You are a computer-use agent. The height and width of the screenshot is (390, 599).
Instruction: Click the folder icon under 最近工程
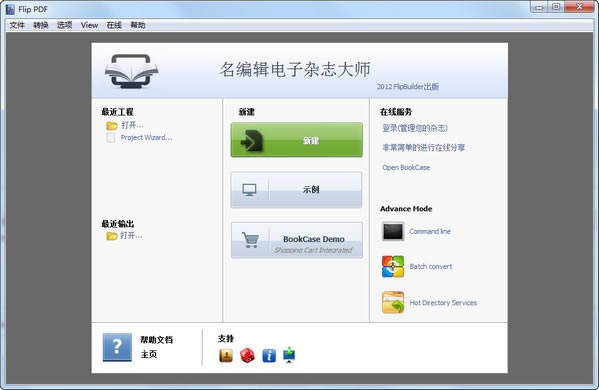(x=112, y=126)
